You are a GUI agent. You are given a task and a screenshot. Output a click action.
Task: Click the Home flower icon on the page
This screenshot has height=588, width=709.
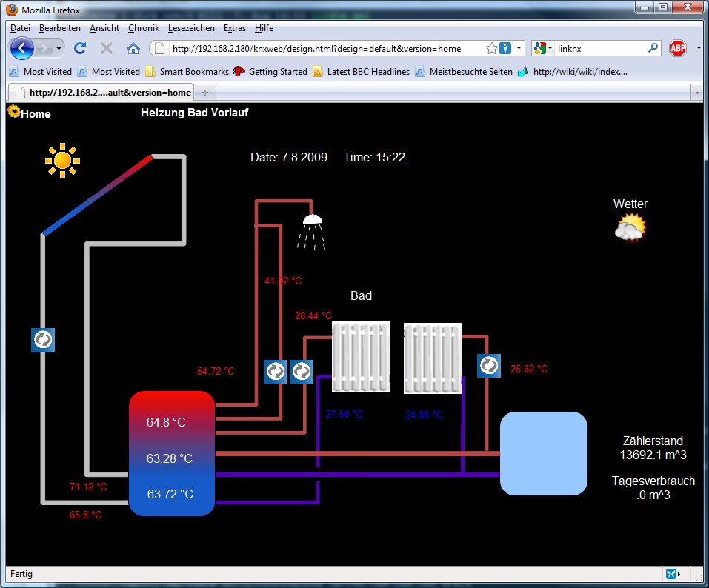pos(13,111)
